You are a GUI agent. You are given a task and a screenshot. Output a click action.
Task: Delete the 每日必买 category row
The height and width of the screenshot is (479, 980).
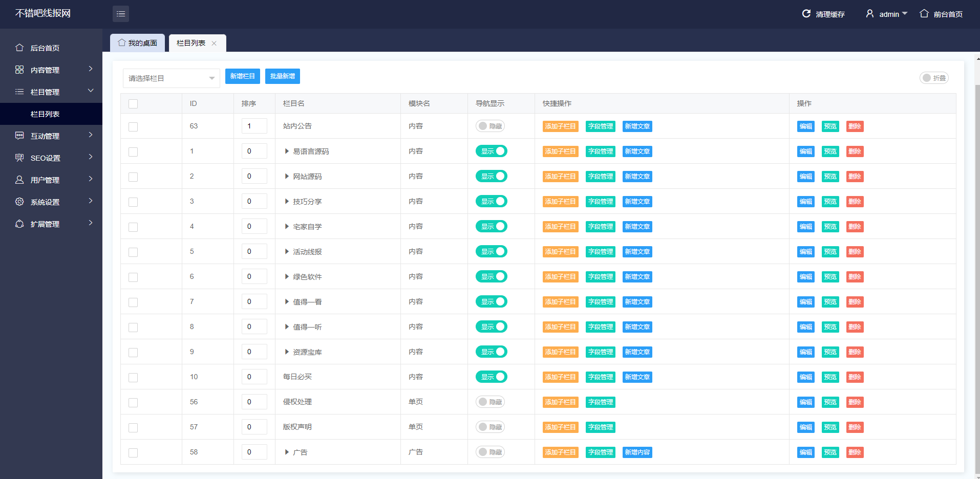click(855, 377)
